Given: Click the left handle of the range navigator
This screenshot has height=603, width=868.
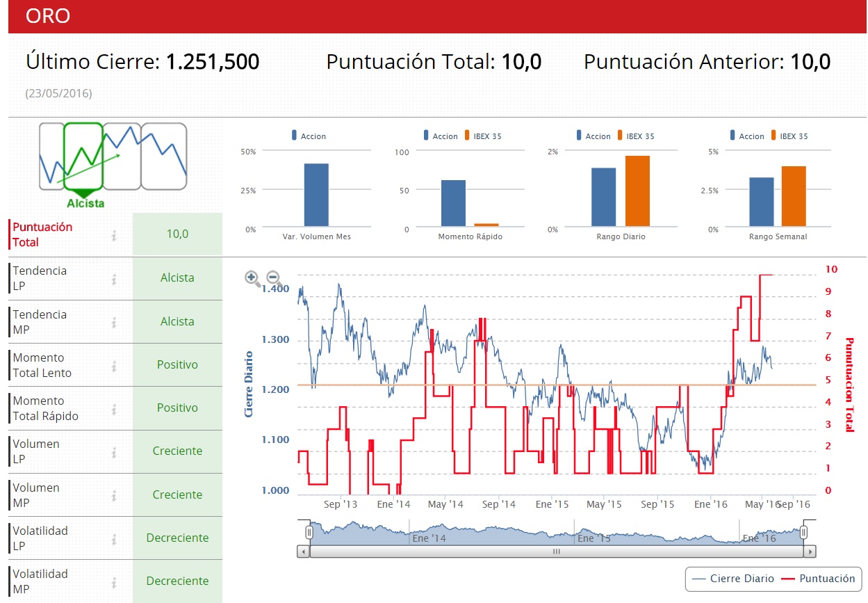Looking at the screenshot, I should [309, 532].
